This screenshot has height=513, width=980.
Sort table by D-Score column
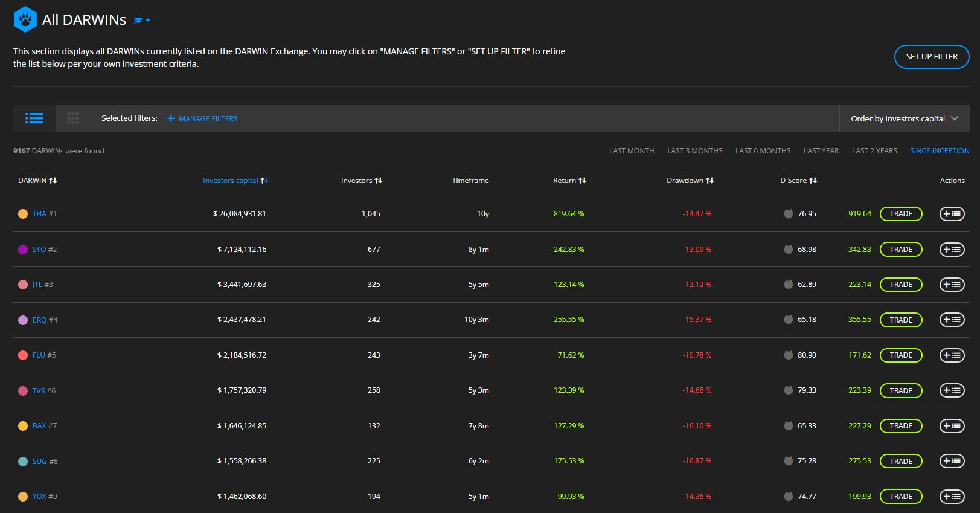pyautogui.click(x=813, y=181)
